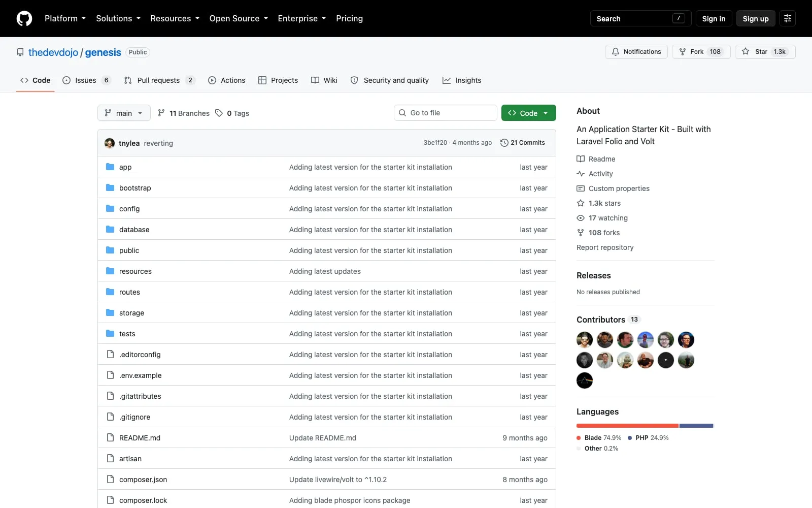Open the main branch selector
This screenshot has height=508, width=812.
point(124,113)
